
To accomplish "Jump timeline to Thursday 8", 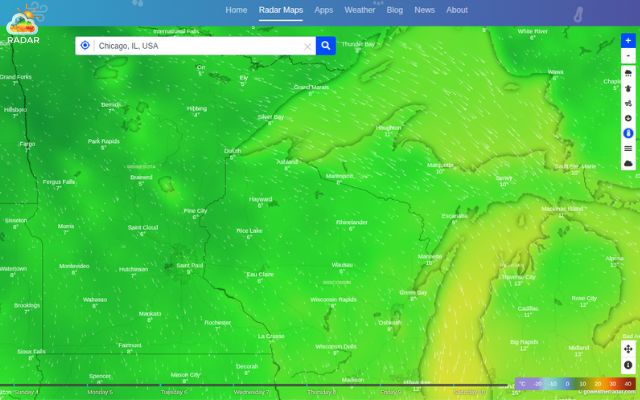I will click(322, 392).
